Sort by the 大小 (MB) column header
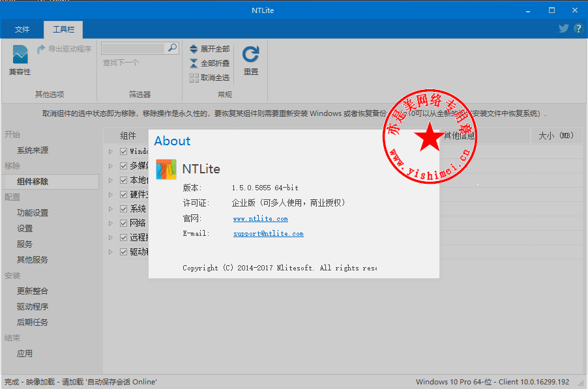Screen dimensions: 588x389 556,136
